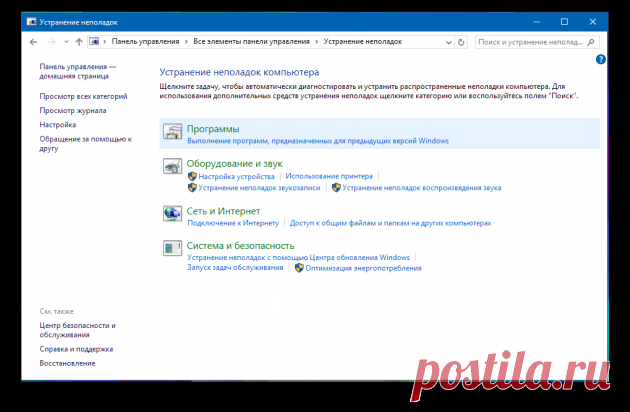Screen dimensions: 630x412
Task: Launch Использование принтера troubleshooter
Action: 329,176
